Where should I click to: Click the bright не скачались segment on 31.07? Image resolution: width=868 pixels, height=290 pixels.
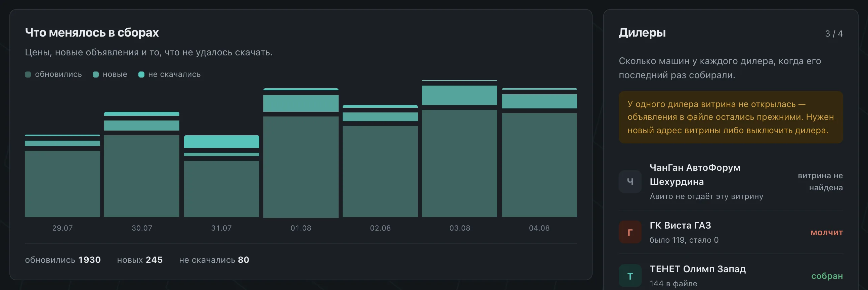click(x=221, y=141)
